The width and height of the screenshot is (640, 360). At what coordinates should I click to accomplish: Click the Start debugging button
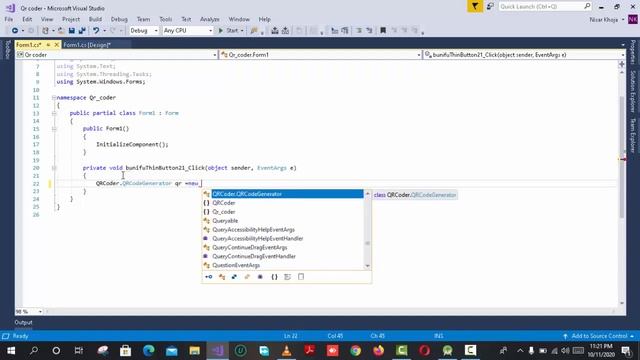pos(229,31)
